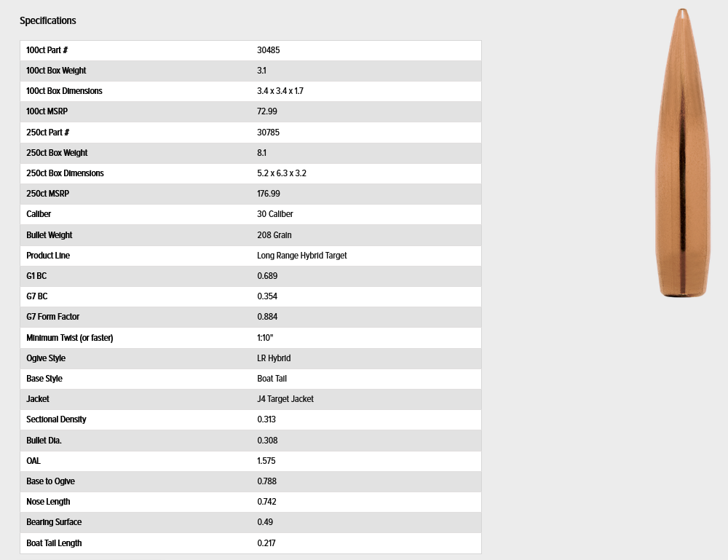The image size is (728, 560).
Task: Select the Sectional Density value 0.313
Action: click(x=266, y=419)
